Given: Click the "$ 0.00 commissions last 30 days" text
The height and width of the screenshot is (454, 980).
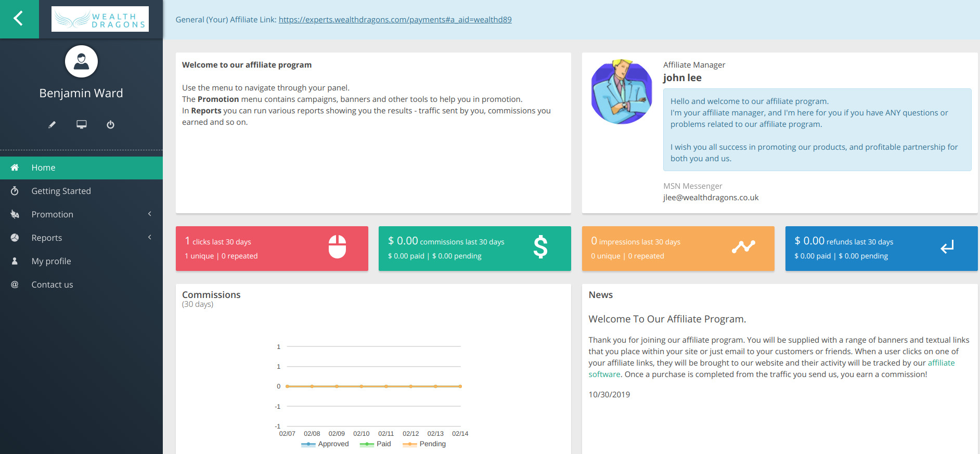Looking at the screenshot, I should (446, 241).
